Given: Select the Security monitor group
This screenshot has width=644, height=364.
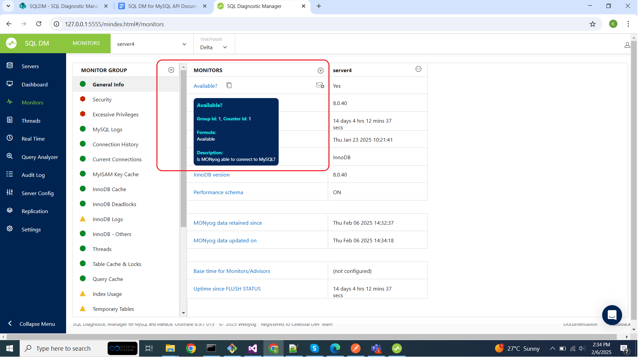Looking at the screenshot, I should tap(102, 99).
